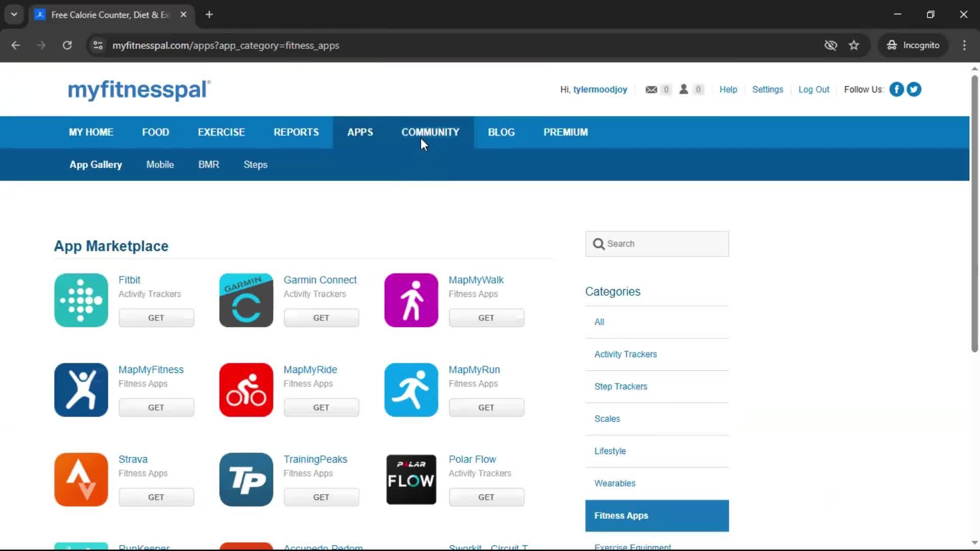Image resolution: width=980 pixels, height=551 pixels.
Task: Select the BMR submenu tab
Action: click(x=209, y=165)
